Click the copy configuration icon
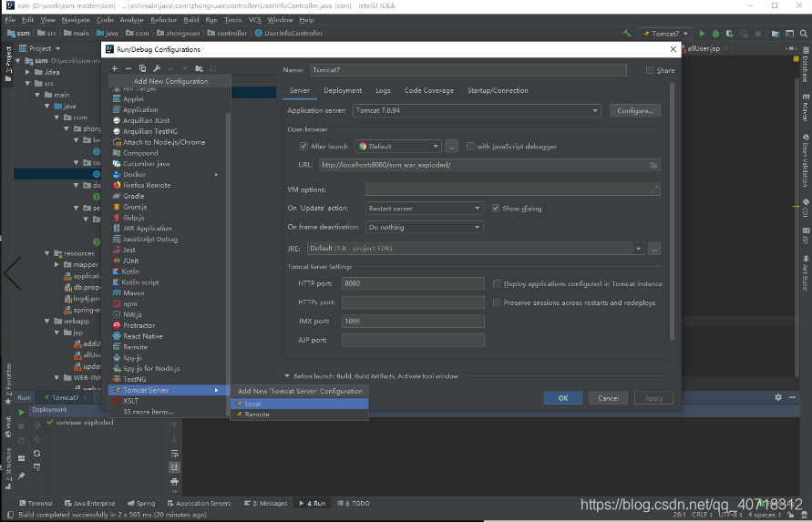The image size is (812, 522). pos(142,68)
